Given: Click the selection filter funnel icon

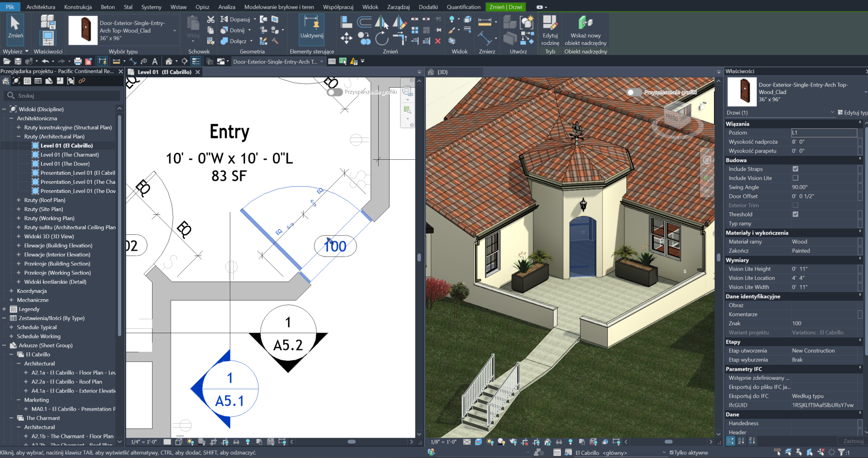Looking at the screenshot, I should 841,452.
